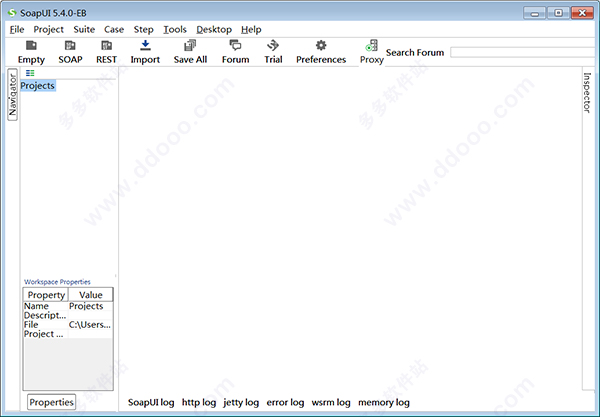Import an existing project
This screenshot has width=600, height=417.
tap(145, 52)
